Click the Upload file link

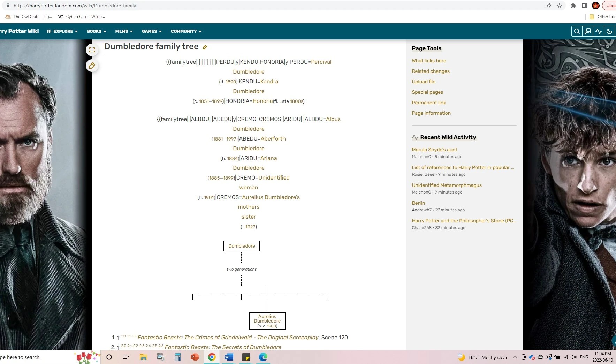tap(423, 82)
